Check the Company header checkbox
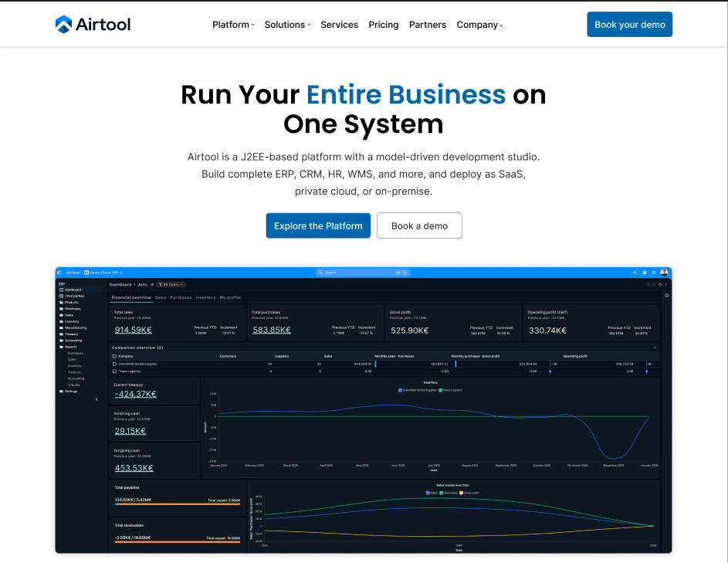Screen dimensions: 728x563 click(114, 356)
